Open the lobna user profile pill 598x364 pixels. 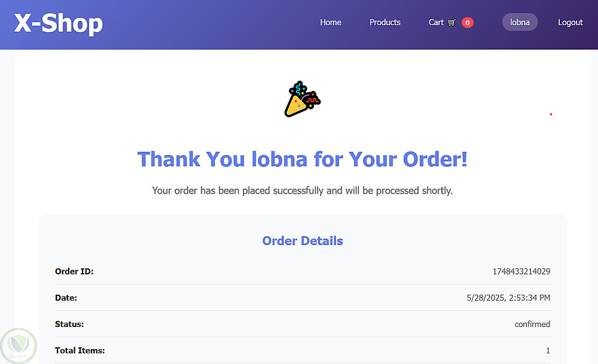pyautogui.click(x=520, y=22)
